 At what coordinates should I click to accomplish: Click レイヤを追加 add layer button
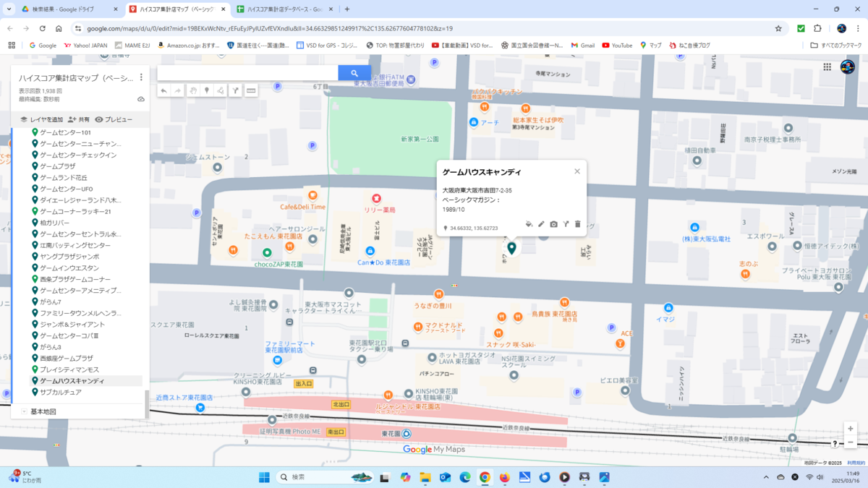point(41,119)
